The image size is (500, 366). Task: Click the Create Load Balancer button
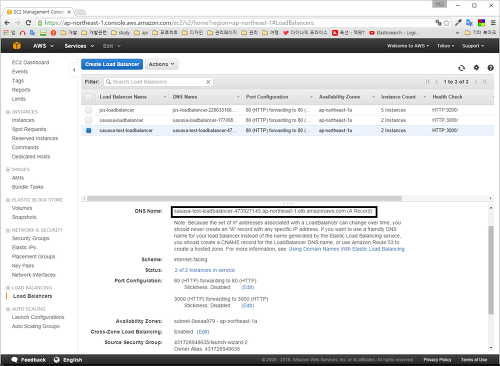[112, 64]
